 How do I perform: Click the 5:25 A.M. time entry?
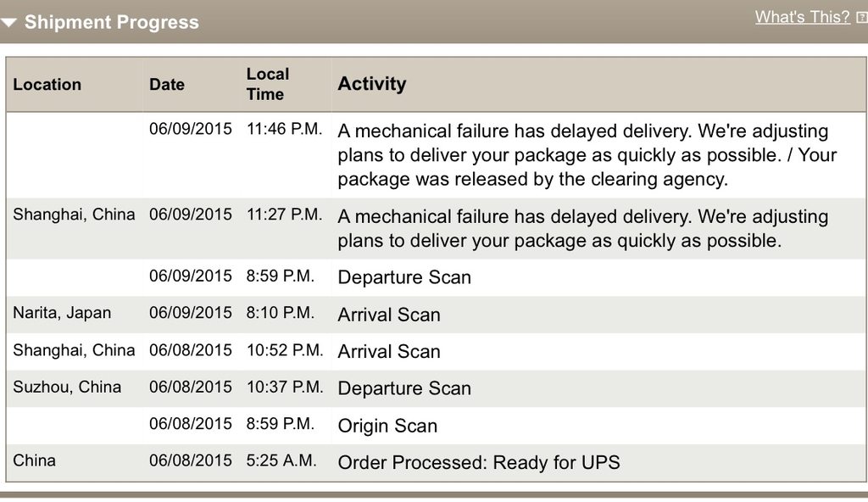[281, 460]
